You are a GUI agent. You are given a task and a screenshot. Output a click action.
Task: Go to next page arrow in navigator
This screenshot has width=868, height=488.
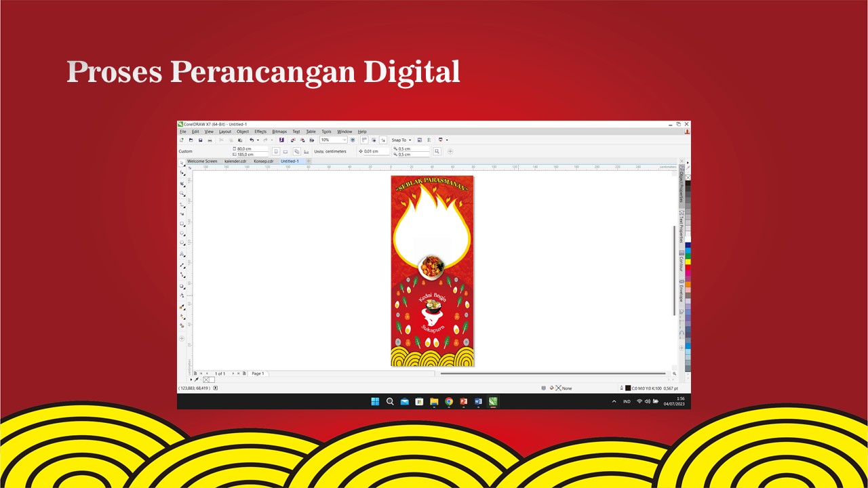coord(233,373)
